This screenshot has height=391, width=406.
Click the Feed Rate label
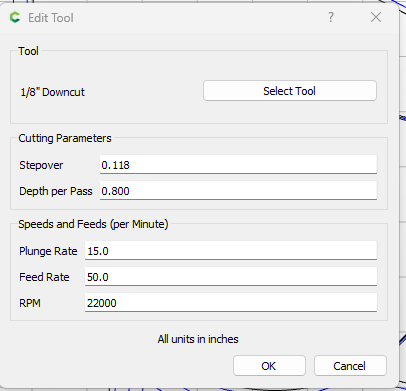click(x=44, y=277)
